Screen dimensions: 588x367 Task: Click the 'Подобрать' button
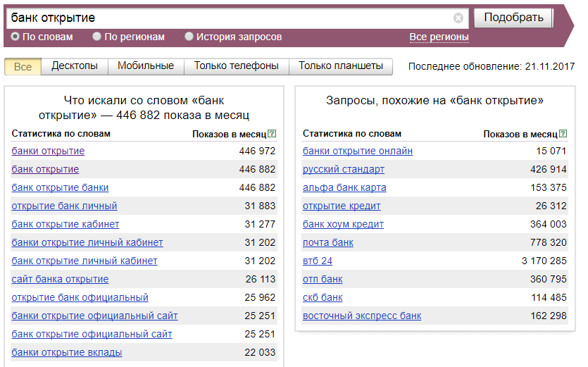pyautogui.click(x=513, y=18)
